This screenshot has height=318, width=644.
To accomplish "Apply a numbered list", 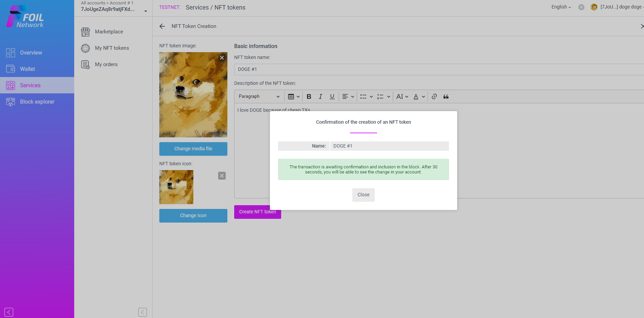I will 380,97.
